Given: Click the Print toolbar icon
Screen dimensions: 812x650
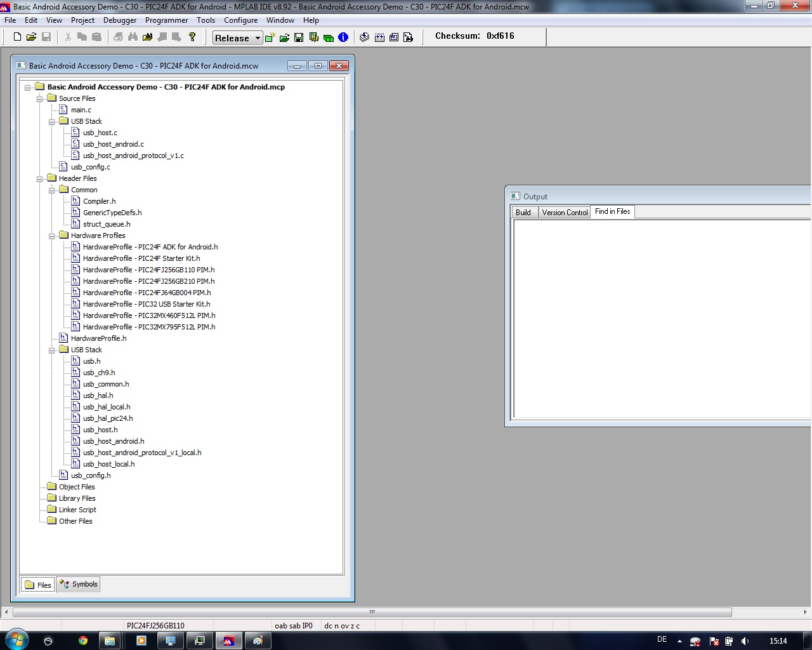Looking at the screenshot, I should 118,37.
